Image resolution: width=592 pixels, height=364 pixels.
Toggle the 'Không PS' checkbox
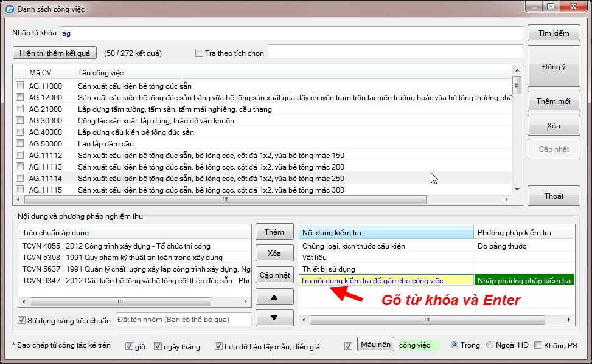tap(538, 345)
